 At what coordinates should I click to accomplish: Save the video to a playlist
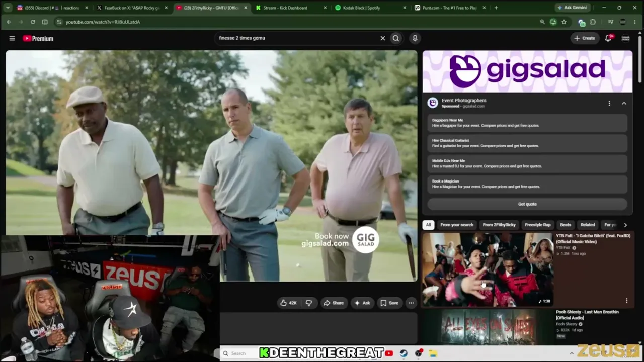click(x=389, y=303)
